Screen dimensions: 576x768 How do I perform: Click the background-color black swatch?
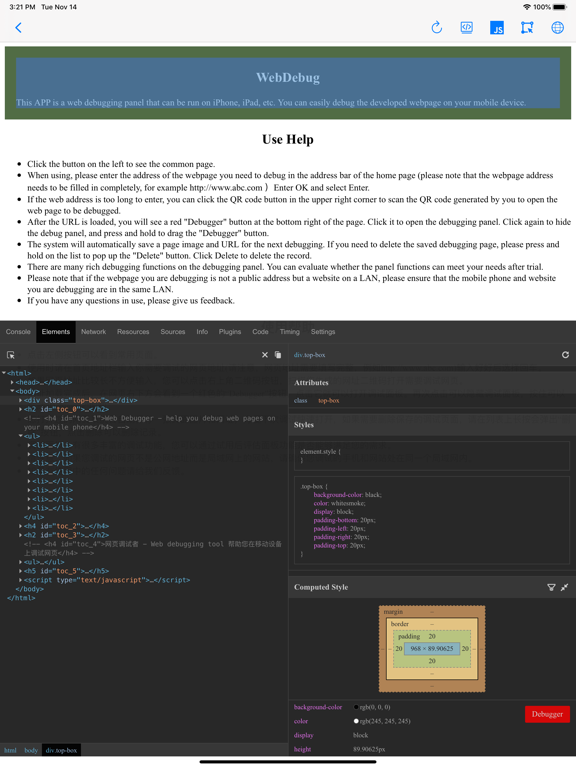pyautogui.click(x=356, y=707)
